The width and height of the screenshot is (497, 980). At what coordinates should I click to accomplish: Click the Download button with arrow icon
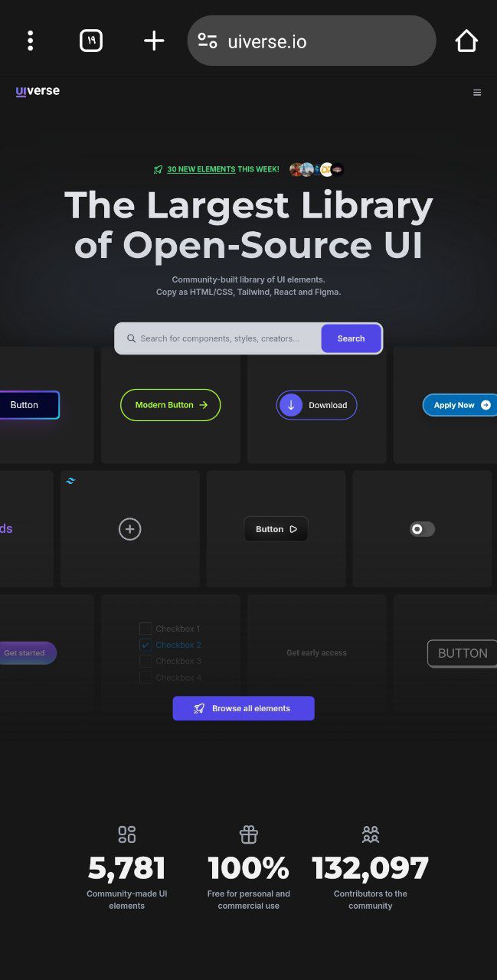tap(316, 405)
